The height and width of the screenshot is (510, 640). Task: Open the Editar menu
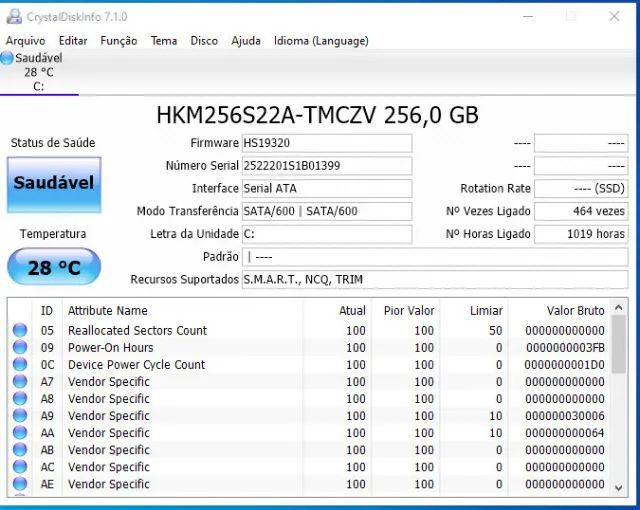(73, 41)
